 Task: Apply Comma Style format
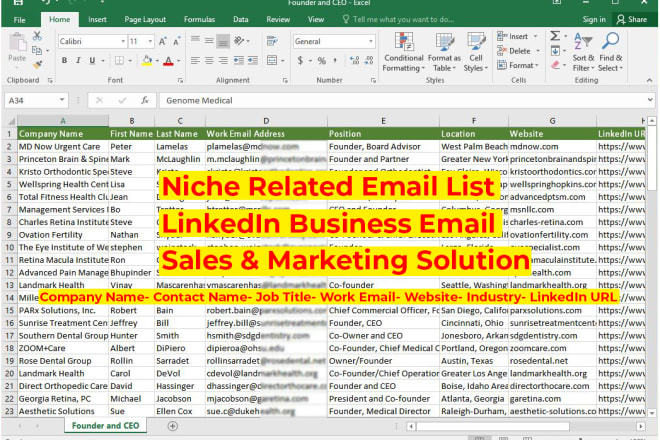point(335,60)
